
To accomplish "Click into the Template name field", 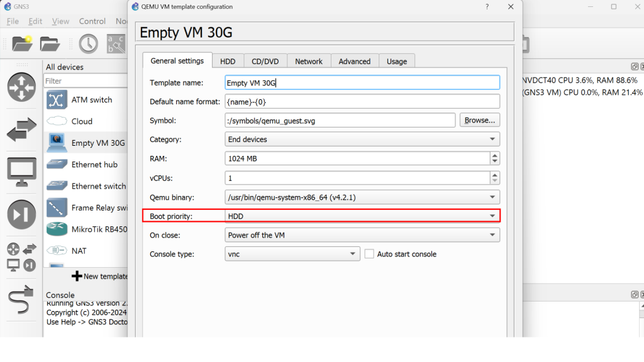I will point(362,83).
